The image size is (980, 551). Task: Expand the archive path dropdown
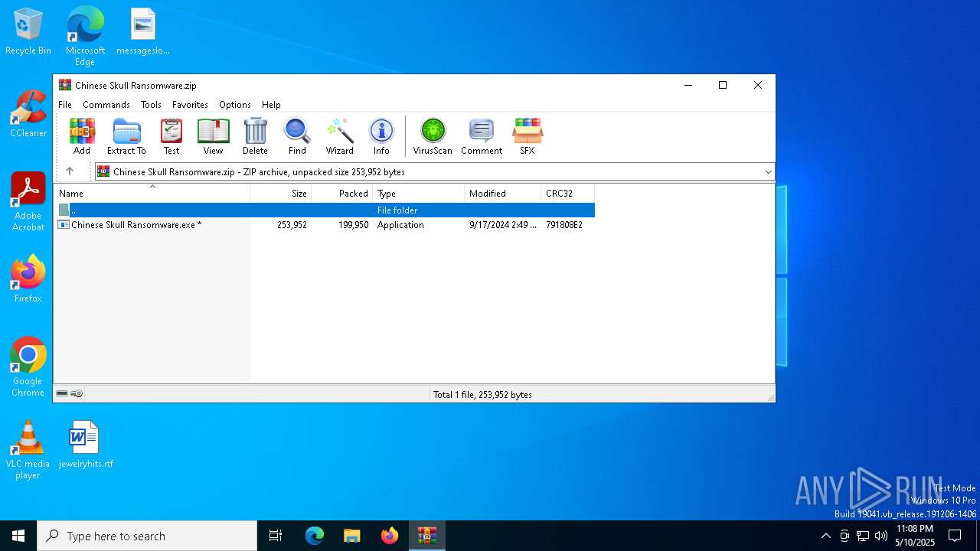pos(768,171)
